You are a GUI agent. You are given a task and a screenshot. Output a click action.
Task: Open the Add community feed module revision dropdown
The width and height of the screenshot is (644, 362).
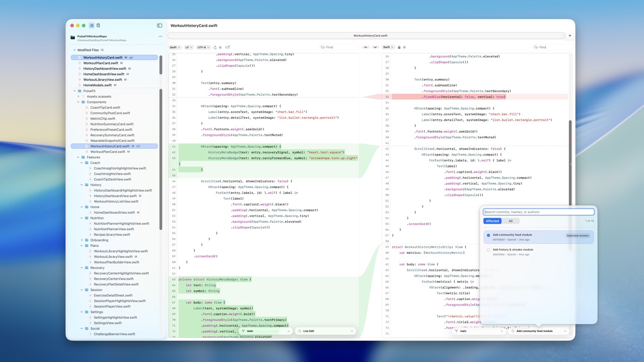point(538,331)
